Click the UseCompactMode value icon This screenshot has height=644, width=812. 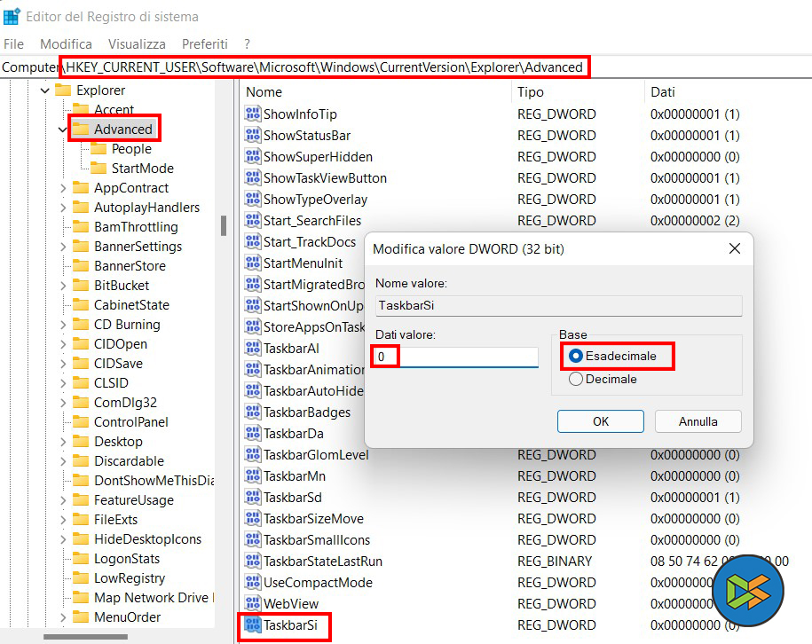click(x=253, y=582)
